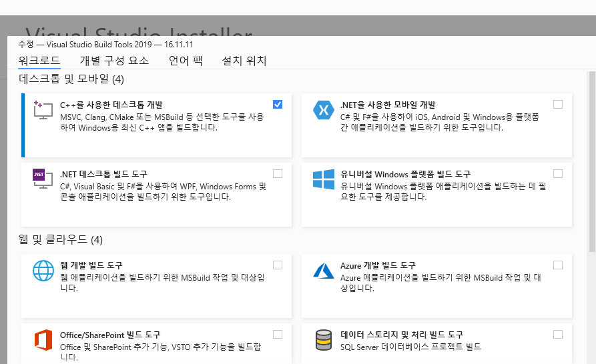Enable Office/SharePoint 빌드 도구 checkbox
This screenshot has height=364, width=596.
coord(278,335)
